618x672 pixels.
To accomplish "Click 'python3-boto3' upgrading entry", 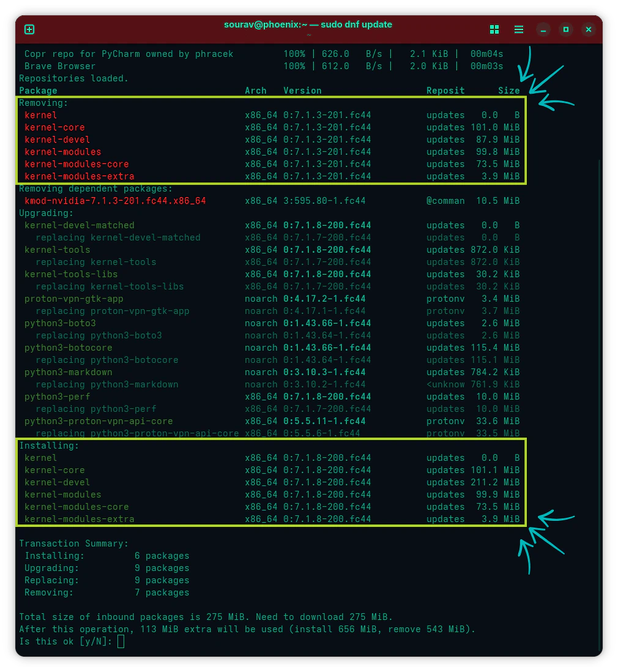I will [x=60, y=323].
